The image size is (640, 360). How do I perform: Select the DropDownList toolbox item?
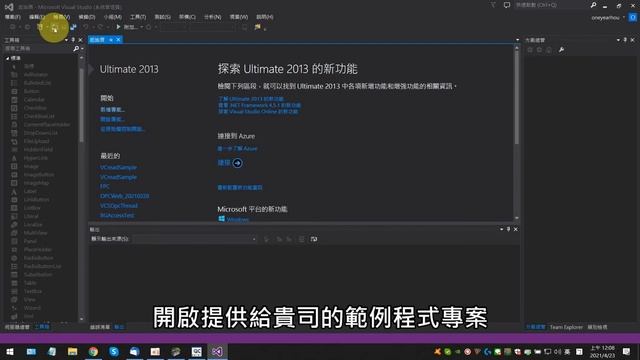point(40,133)
